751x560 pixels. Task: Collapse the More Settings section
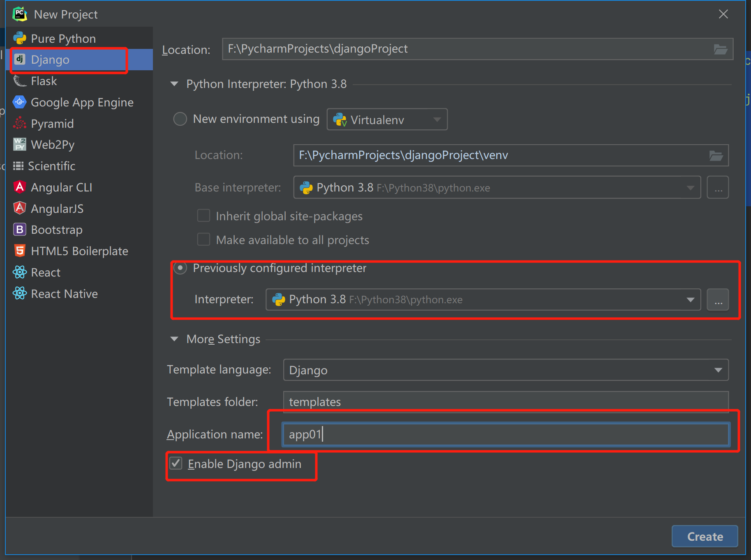[x=174, y=339]
